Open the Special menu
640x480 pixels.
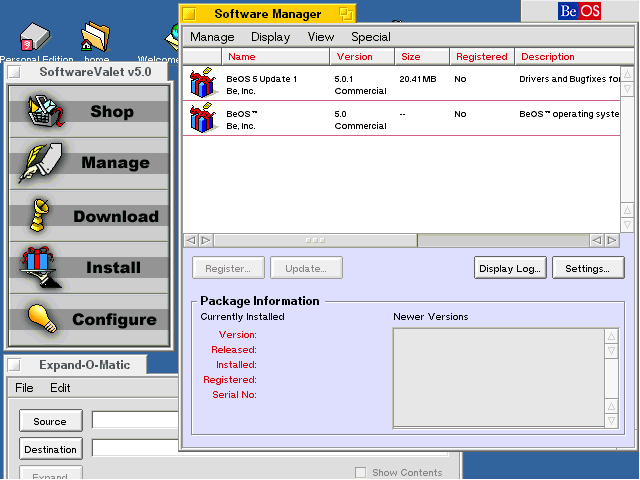[370, 37]
